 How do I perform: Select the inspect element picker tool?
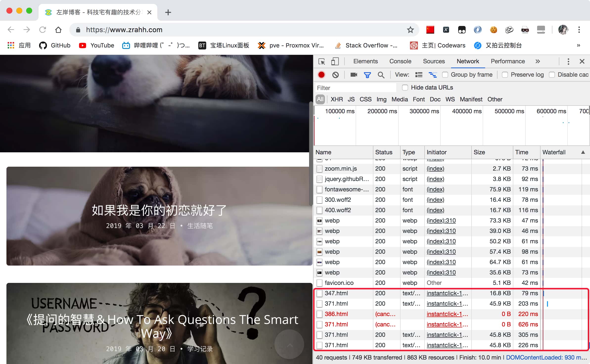[x=322, y=61]
